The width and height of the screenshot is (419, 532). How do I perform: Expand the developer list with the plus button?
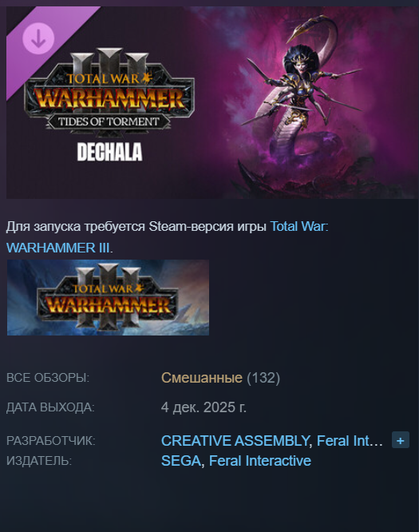(x=401, y=440)
